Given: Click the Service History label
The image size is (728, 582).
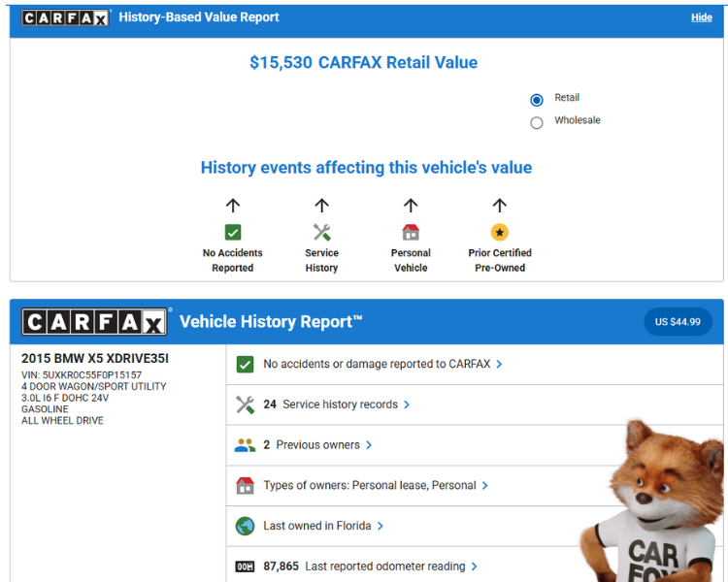Looking at the screenshot, I should pos(321,260).
